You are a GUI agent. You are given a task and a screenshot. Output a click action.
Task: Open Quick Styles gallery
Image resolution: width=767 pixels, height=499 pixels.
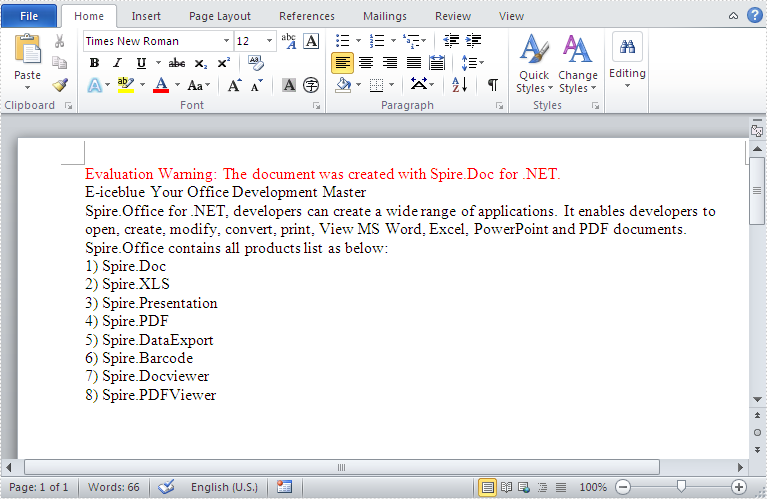tap(534, 64)
